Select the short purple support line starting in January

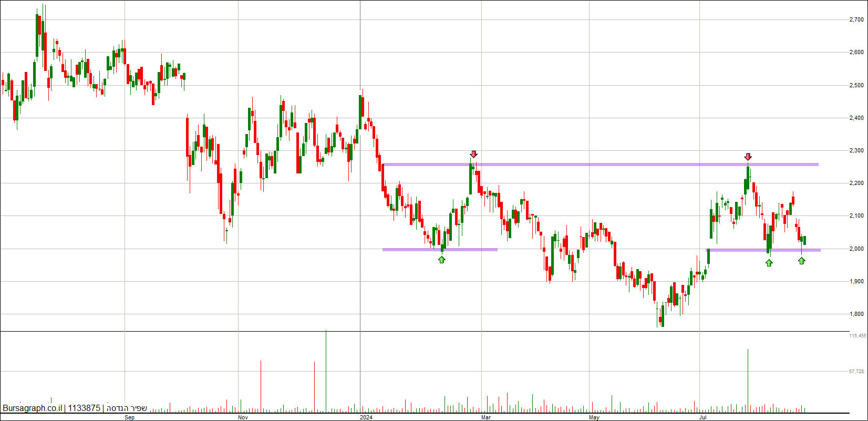440,249
